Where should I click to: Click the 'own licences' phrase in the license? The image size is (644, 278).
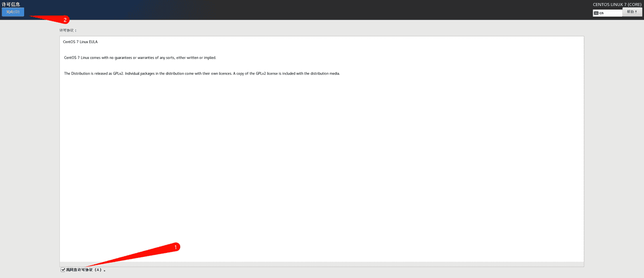[x=221, y=73]
